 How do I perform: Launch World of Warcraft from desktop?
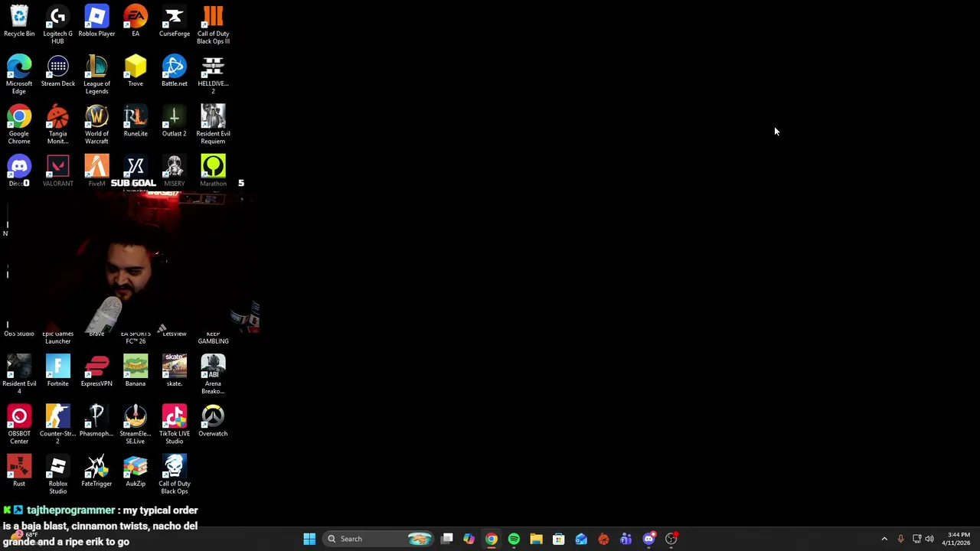pyautogui.click(x=96, y=125)
